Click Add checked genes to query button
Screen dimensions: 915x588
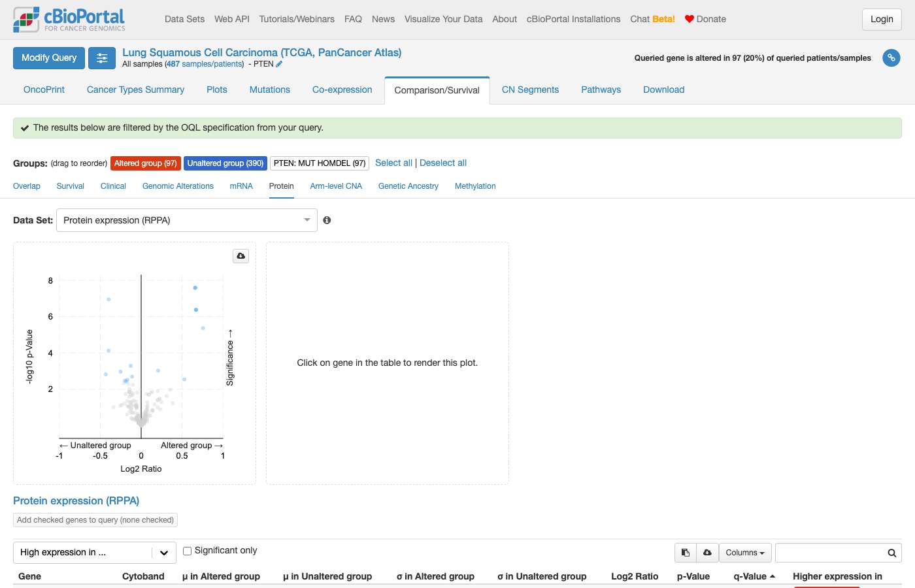point(95,520)
